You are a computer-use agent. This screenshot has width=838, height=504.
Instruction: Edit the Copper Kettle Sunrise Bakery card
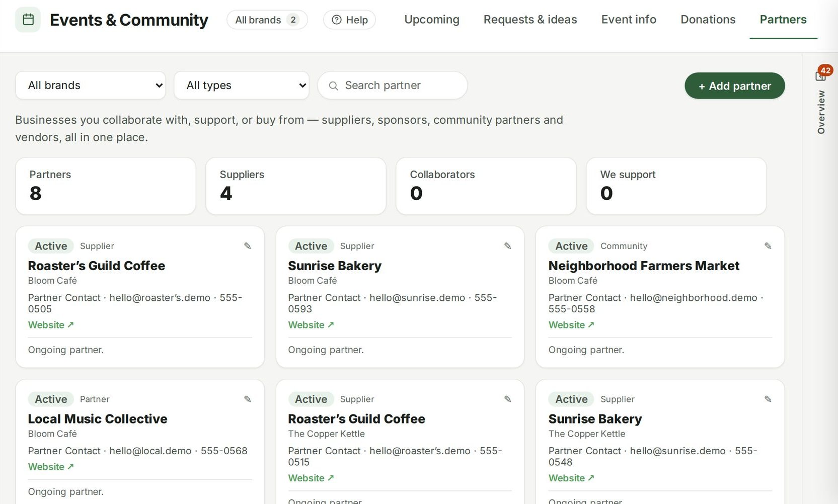coord(768,399)
